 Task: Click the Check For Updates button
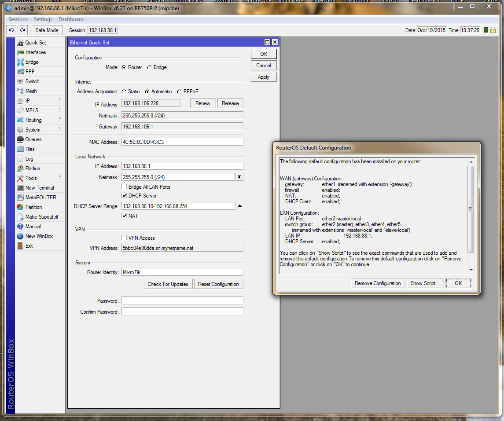click(x=168, y=284)
